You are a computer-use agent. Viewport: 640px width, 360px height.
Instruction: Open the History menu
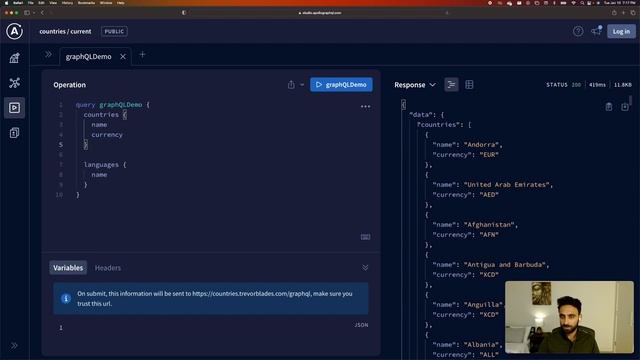click(x=67, y=2)
